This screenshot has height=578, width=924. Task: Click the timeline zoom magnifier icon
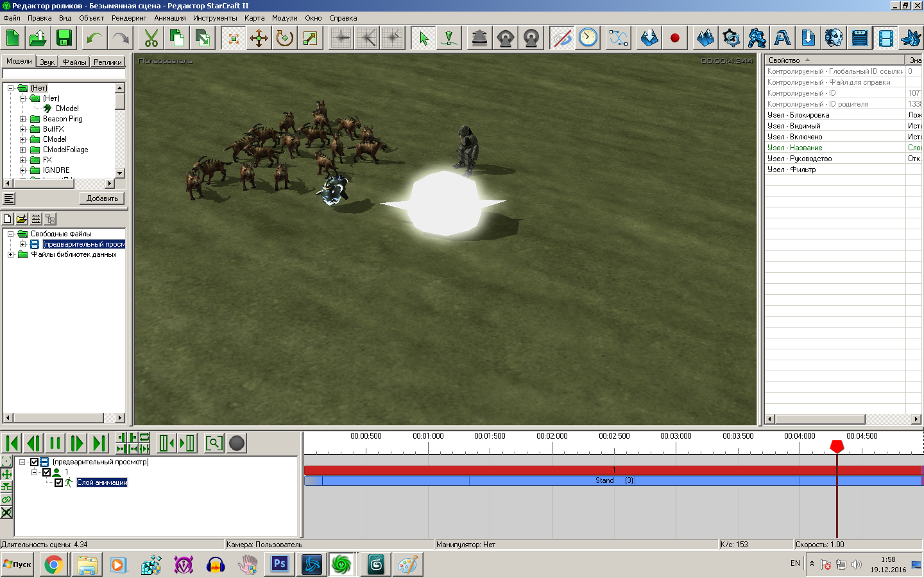coord(214,443)
